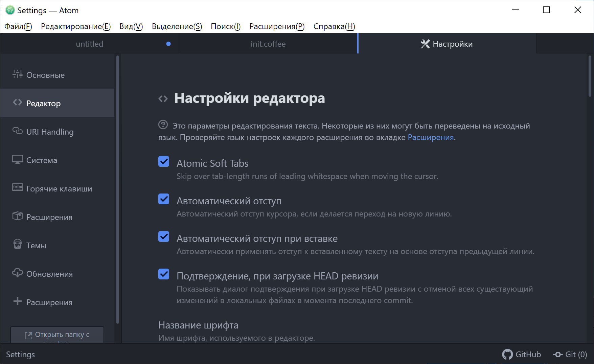Toggle Автоматический отступ при вставке checkbox
The height and width of the screenshot is (364, 594).
(164, 237)
